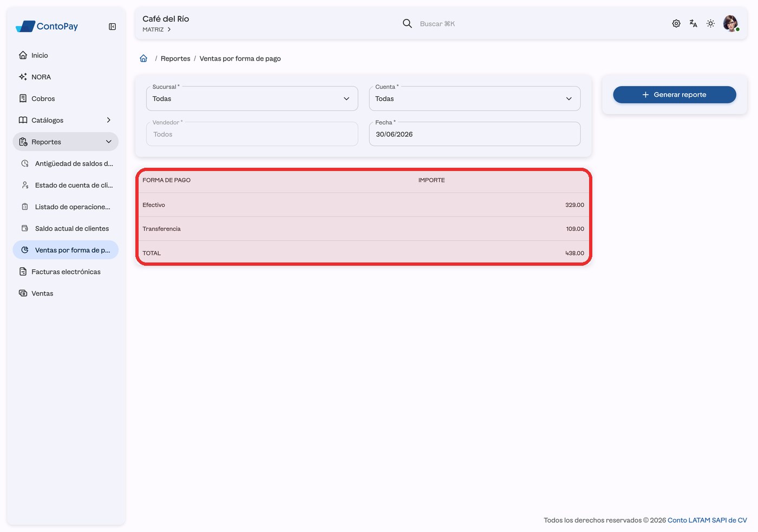Open the Conto LATAM SAPI de CV link
The image size is (758, 532).
tap(707, 520)
